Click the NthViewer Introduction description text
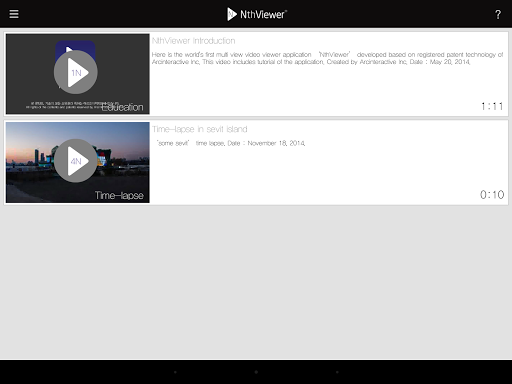The width and height of the screenshot is (512, 384). [x=327, y=58]
